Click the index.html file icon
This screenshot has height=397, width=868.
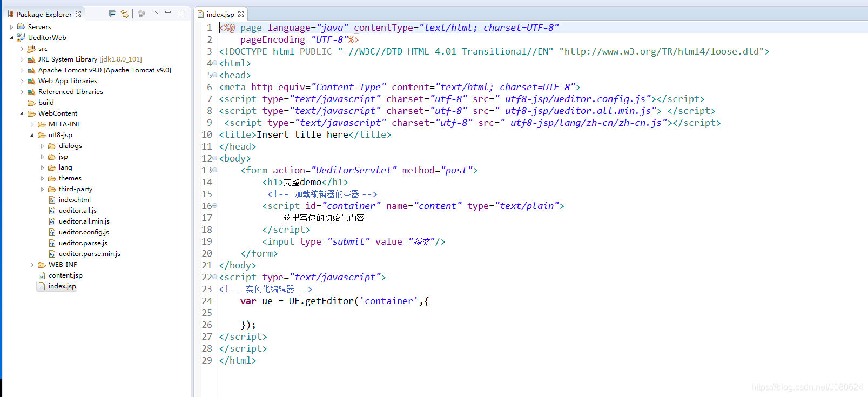click(x=52, y=200)
